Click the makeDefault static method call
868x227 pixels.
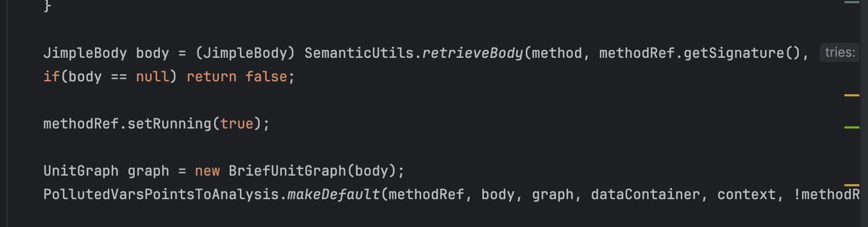[x=334, y=194]
